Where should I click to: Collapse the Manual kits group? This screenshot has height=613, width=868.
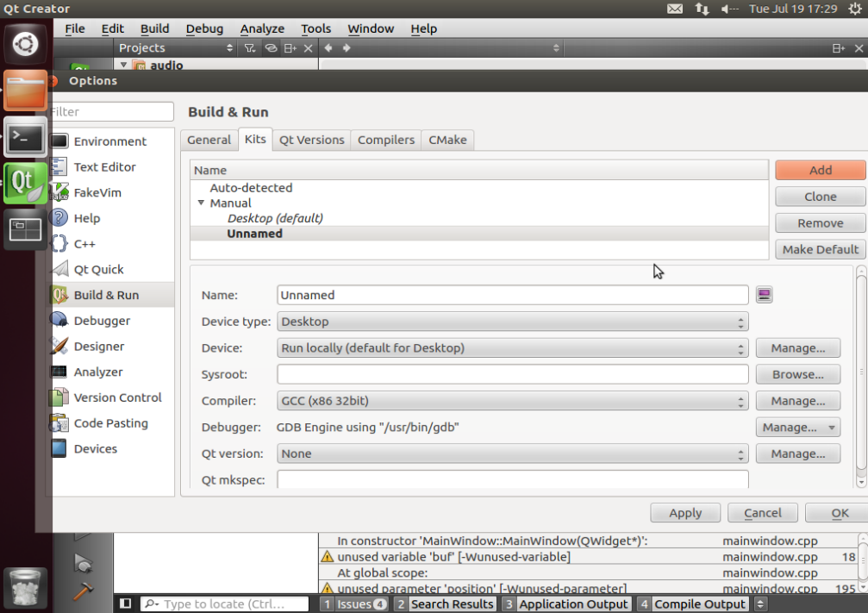(x=201, y=203)
